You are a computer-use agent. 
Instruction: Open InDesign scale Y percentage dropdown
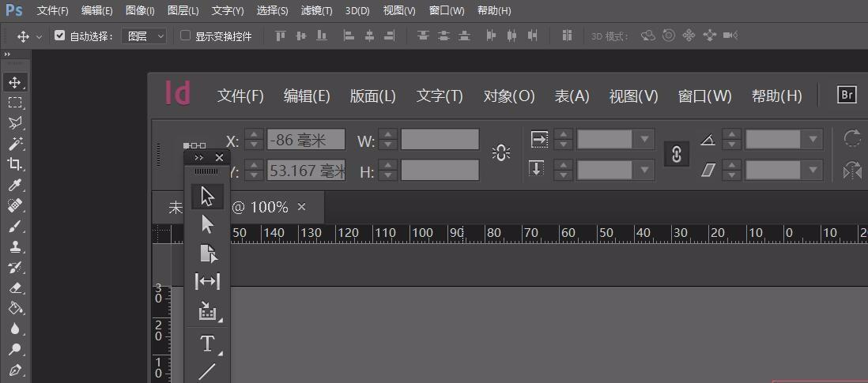tap(644, 170)
